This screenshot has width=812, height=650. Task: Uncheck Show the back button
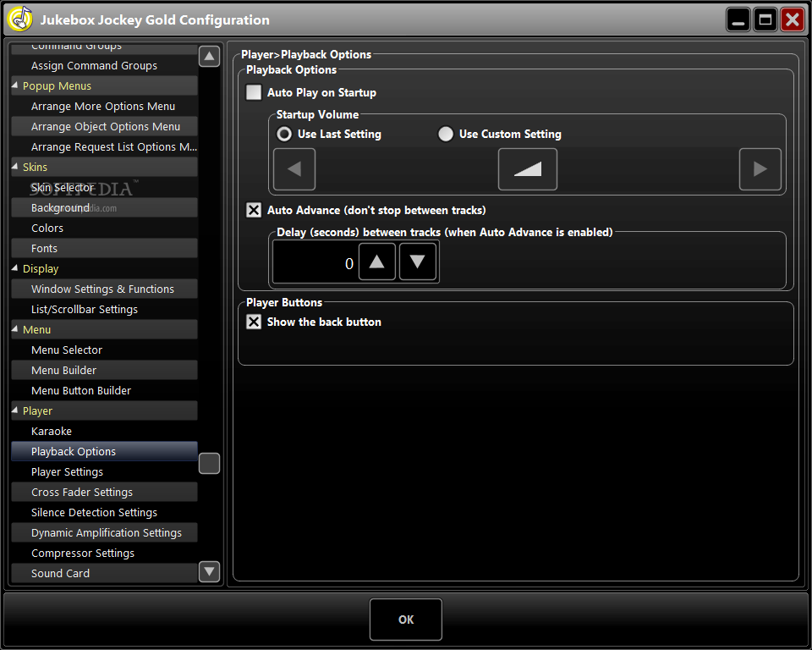(254, 322)
